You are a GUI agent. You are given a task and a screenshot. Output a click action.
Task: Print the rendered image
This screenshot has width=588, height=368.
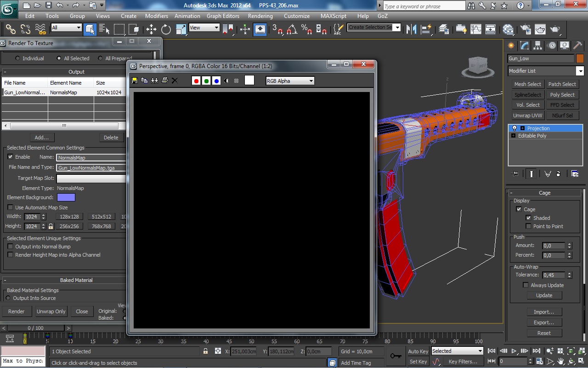pyautogui.click(x=164, y=80)
